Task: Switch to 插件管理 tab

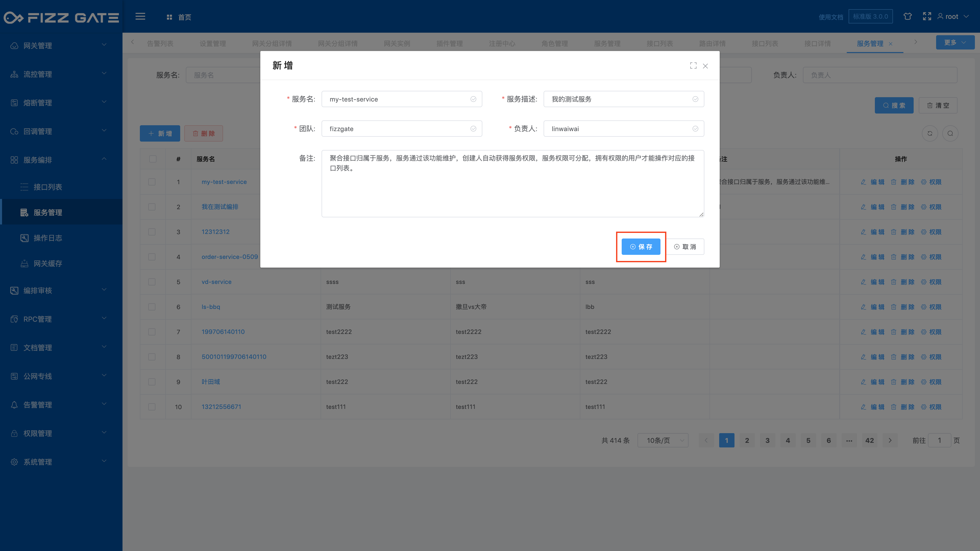Action: [x=449, y=44]
